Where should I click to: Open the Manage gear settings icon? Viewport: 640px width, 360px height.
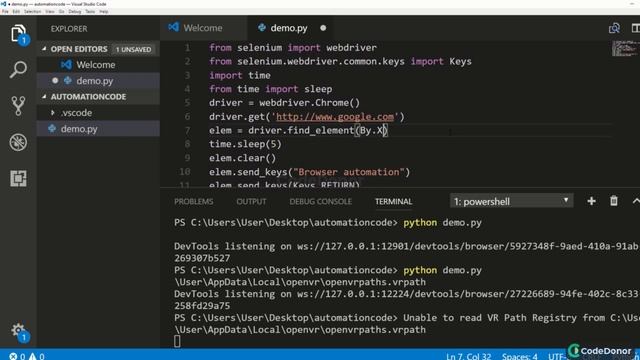pyautogui.click(x=18, y=331)
